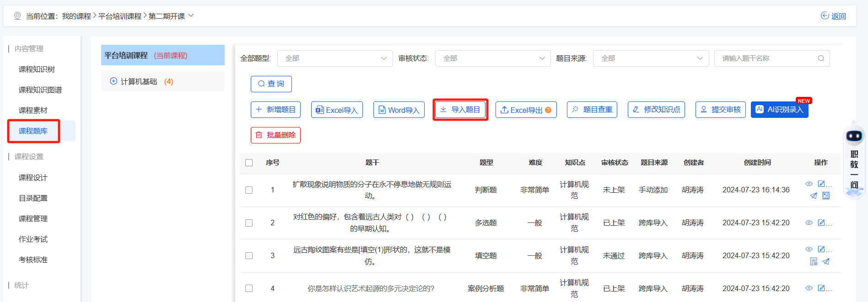Open 考核标准 in the sidebar
The image size is (868, 302).
coord(33,260)
